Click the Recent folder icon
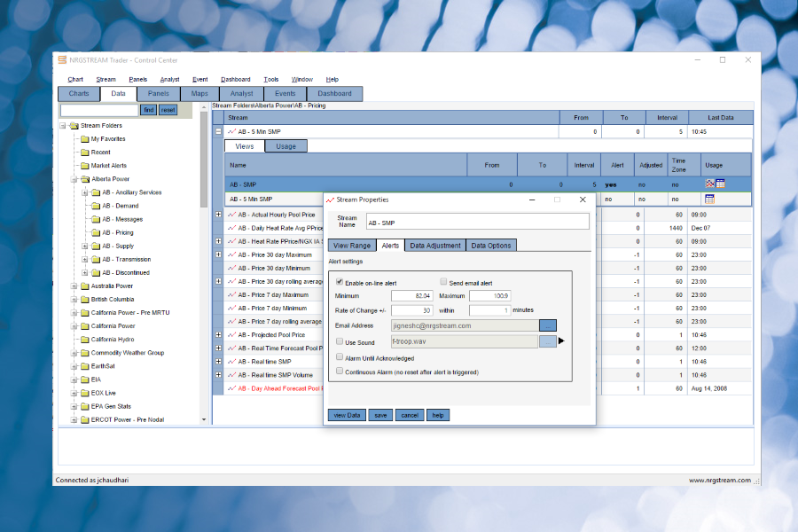Screen dimensions: 798x532 pyautogui.click(x=85, y=152)
